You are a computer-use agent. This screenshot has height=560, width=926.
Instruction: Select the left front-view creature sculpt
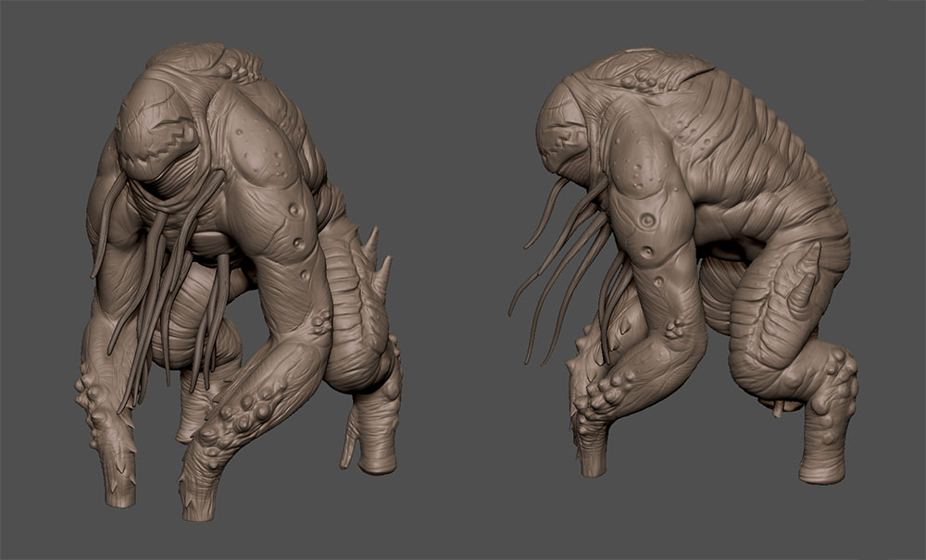pos(239,282)
